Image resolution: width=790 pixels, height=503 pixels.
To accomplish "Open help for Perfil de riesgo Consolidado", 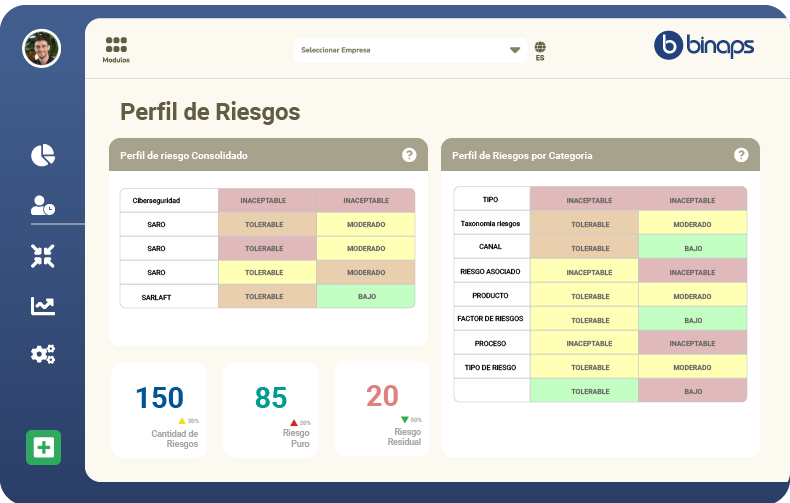I will pyautogui.click(x=409, y=155).
